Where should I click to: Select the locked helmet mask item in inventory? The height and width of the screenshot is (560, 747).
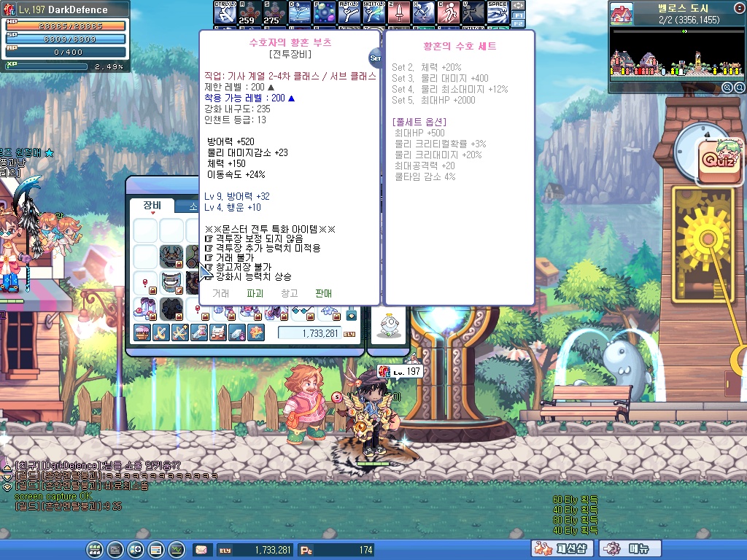171,257
